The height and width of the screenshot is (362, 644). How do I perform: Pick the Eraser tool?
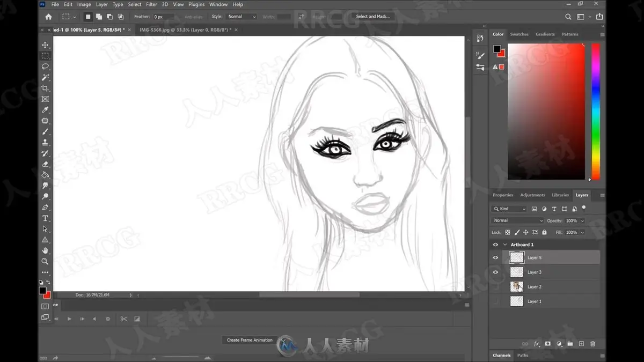(x=45, y=164)
